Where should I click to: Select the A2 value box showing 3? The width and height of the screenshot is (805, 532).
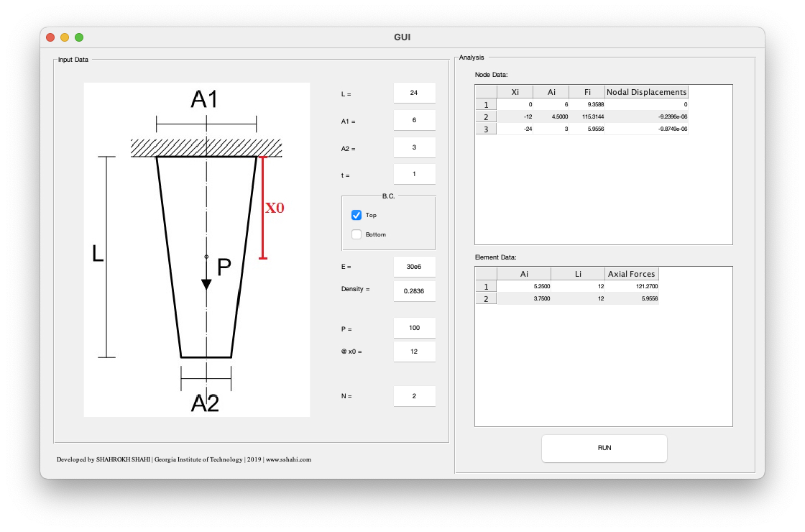[414, 147]
